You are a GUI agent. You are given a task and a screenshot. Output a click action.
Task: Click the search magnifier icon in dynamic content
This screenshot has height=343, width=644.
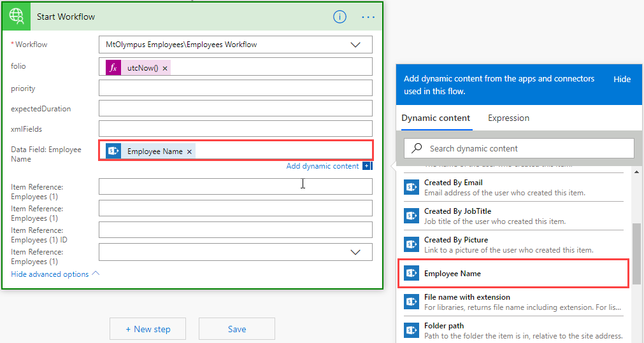pos(417,148)
